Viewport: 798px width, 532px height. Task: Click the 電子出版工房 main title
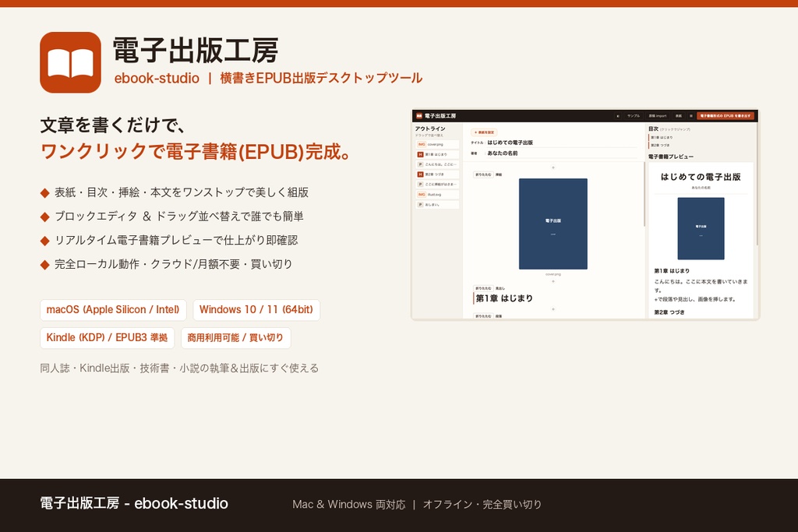click(x=196, y=51)
